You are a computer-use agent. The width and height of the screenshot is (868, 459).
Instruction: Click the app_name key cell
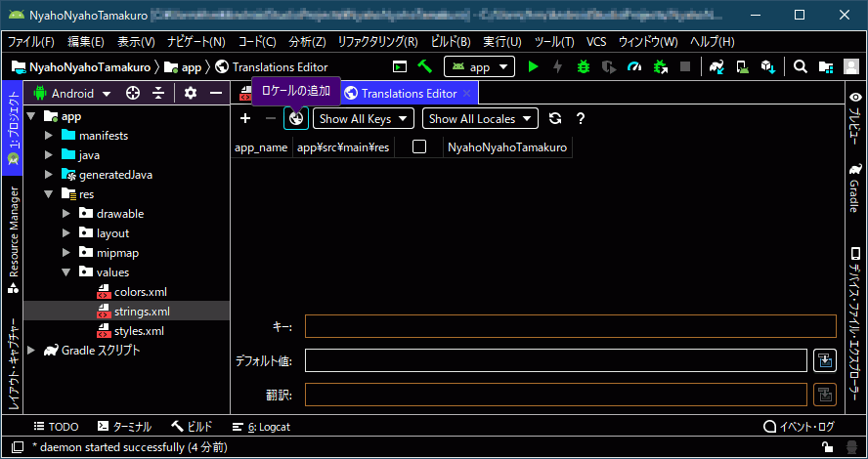coord(261,147)
